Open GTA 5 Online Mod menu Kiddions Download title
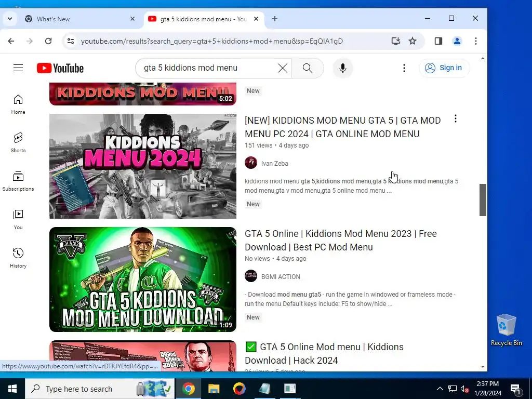532x399 pixels. coord(324,353)
